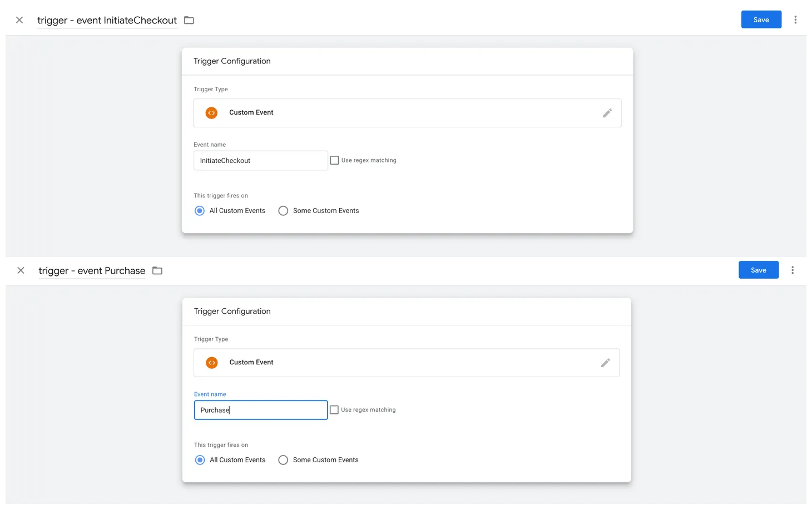
Task: Click the blue 'Event name' label in Purchase panel
Action: [x=210, y=394]
